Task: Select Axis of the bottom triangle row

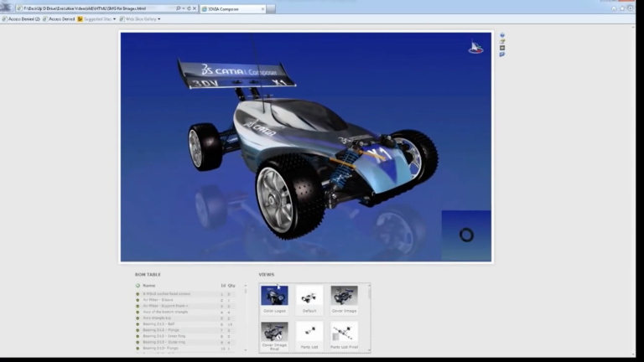Action: coord(165,312)
